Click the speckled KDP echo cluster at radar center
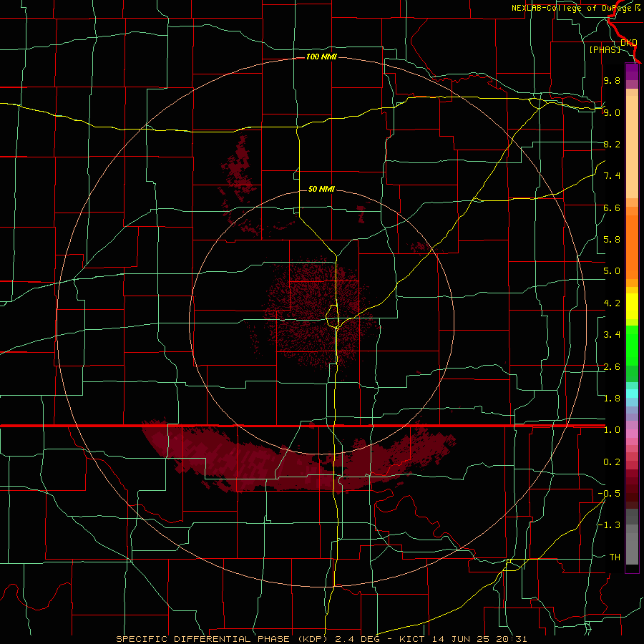 (x=321, y=316)
